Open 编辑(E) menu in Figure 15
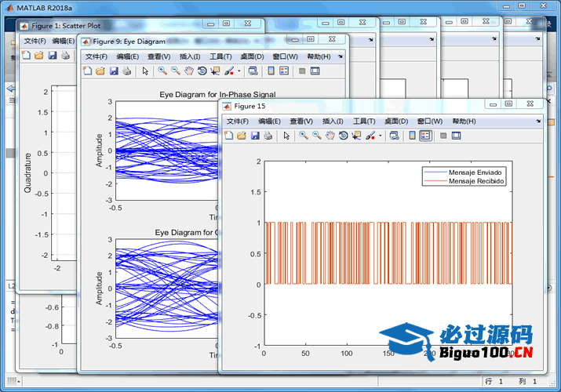561x392 pixels. click(269, 122)
